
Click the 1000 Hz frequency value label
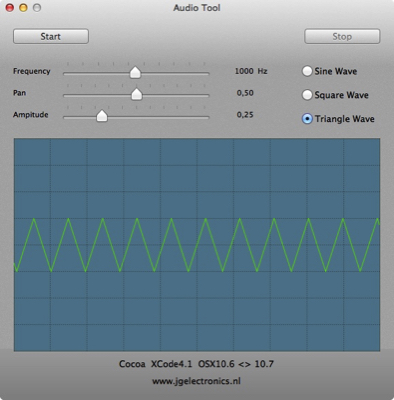click(x=251, y=71)
